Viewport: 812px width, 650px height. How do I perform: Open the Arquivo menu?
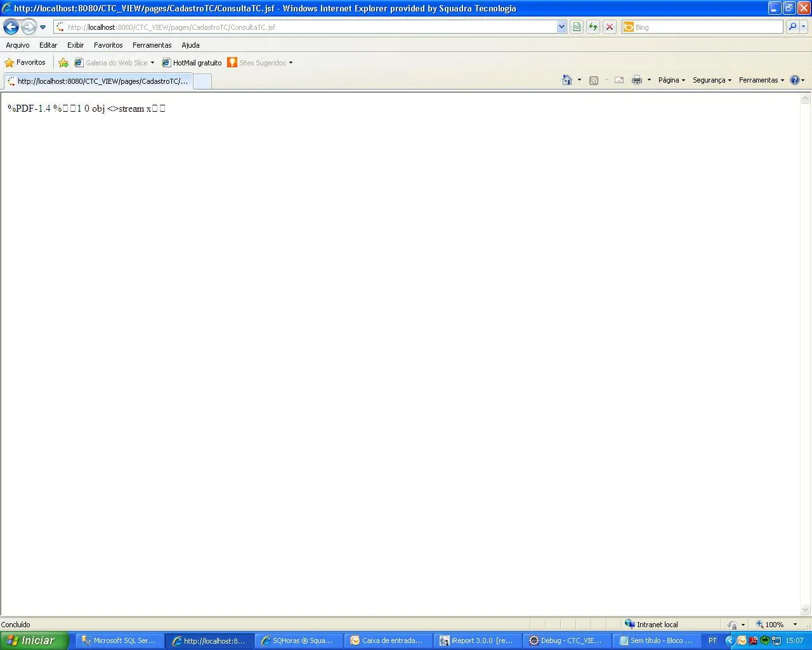[18, 45]
